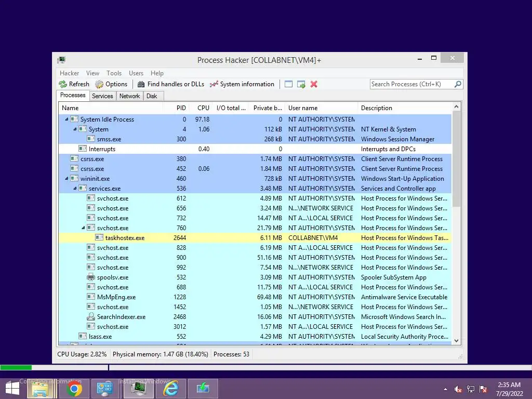Image resolution: width=532 pixels, height=399 pixels.
Task: Collapse the services.exe tree node
Action: click(x=75, y=188)
